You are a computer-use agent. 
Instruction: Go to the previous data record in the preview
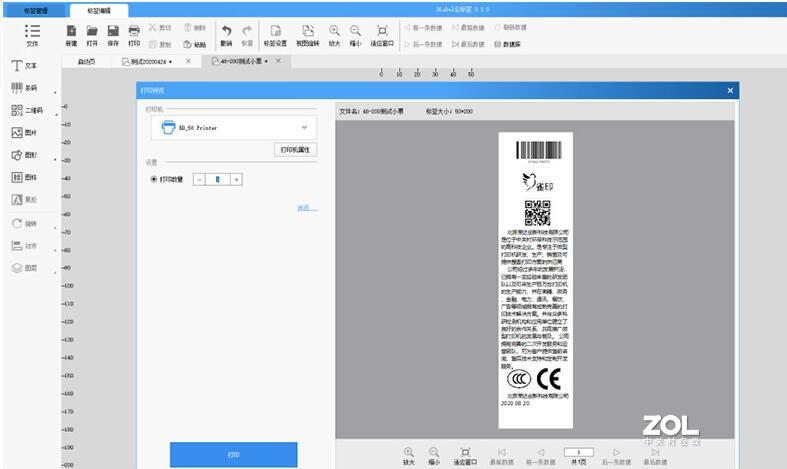pyautogui.click(x=541, y=452)
